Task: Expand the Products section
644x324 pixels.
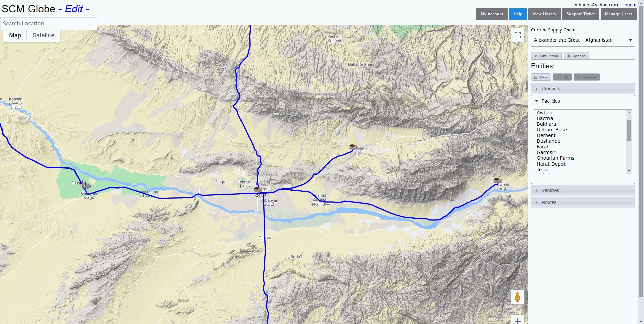Action: coord(583,89)
